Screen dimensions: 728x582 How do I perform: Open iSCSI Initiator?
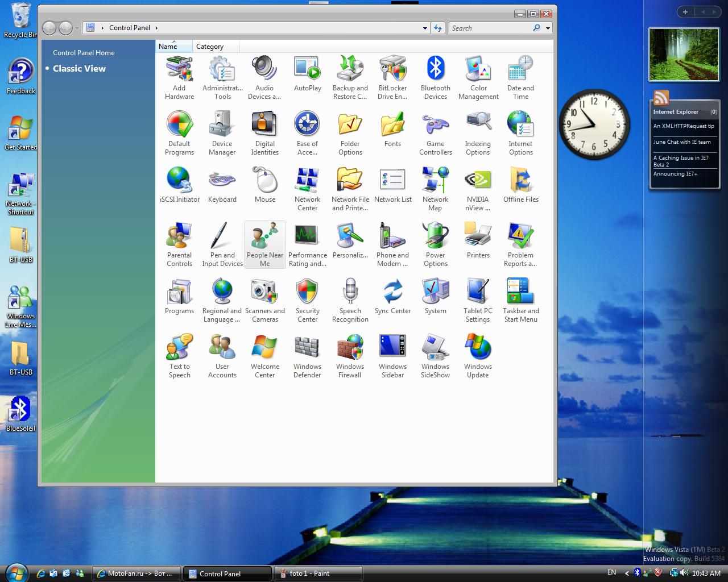[179, 185]
